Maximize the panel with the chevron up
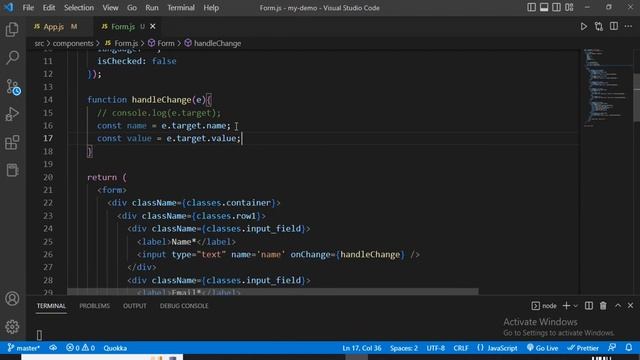Screen dimensions: 640x360 pyautogui.click(x=618, y=306)
